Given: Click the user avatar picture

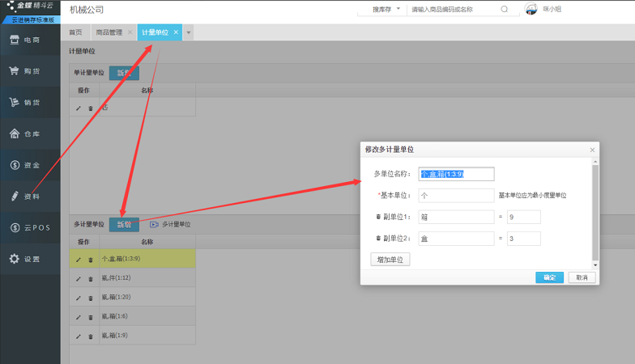Looking at the screenshot, I should [531, 10].
